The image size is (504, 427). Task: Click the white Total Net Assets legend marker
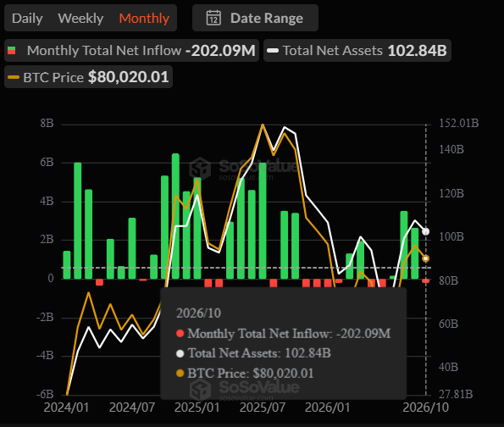[x=273, y=51]
